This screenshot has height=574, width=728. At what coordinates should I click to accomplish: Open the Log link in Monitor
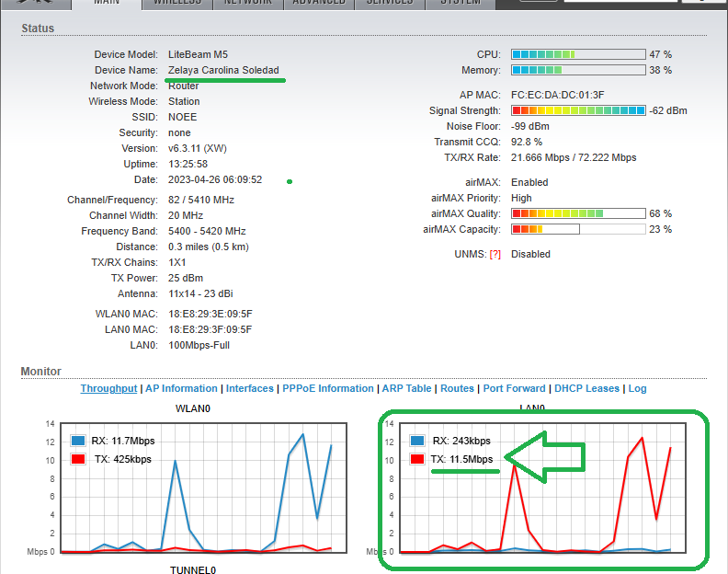coord(637,388)
